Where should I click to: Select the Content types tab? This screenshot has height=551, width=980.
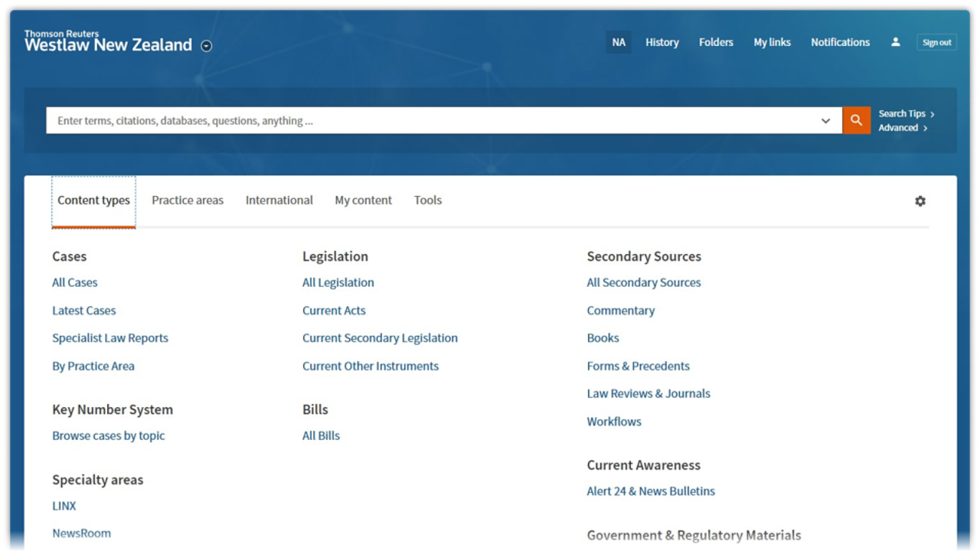pyautogui.click(x=93, y=201)
